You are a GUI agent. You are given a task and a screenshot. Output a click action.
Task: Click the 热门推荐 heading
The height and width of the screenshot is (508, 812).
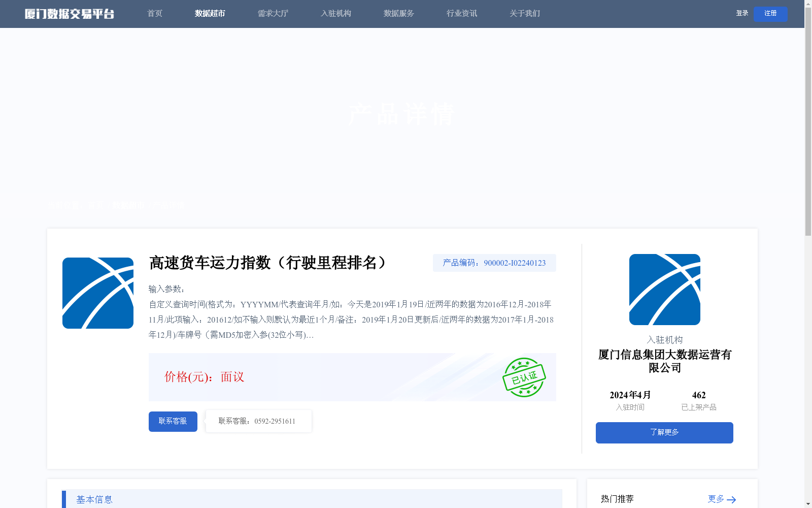click(x=617, y=499)
